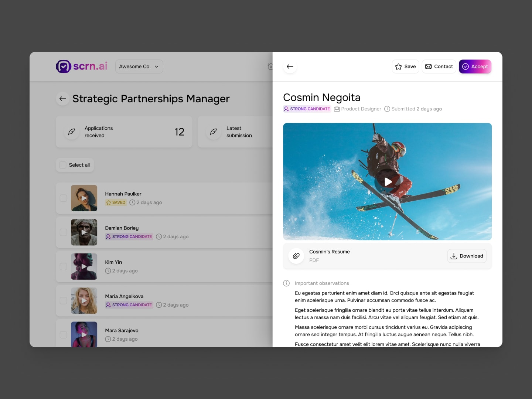Click the Cosmin Negoita name heading
The image size is (532, 399).
pos(322,97)
